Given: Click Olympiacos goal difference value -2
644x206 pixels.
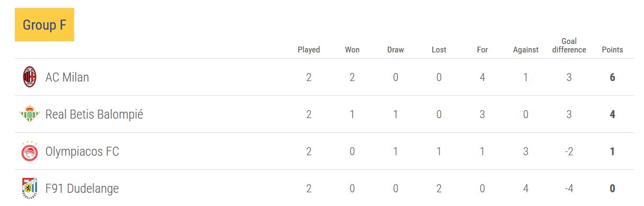Looking at the screenshot, I should [x=569, y=151].
